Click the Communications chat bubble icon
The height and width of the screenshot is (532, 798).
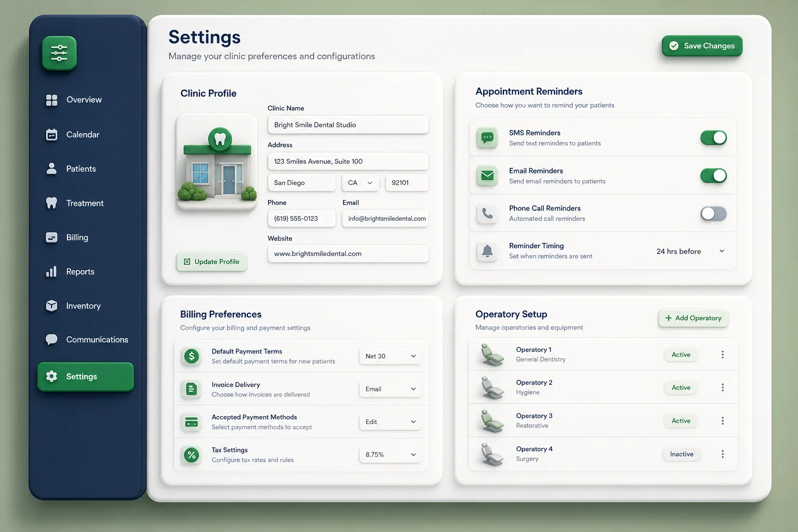[x=51, y=340]
